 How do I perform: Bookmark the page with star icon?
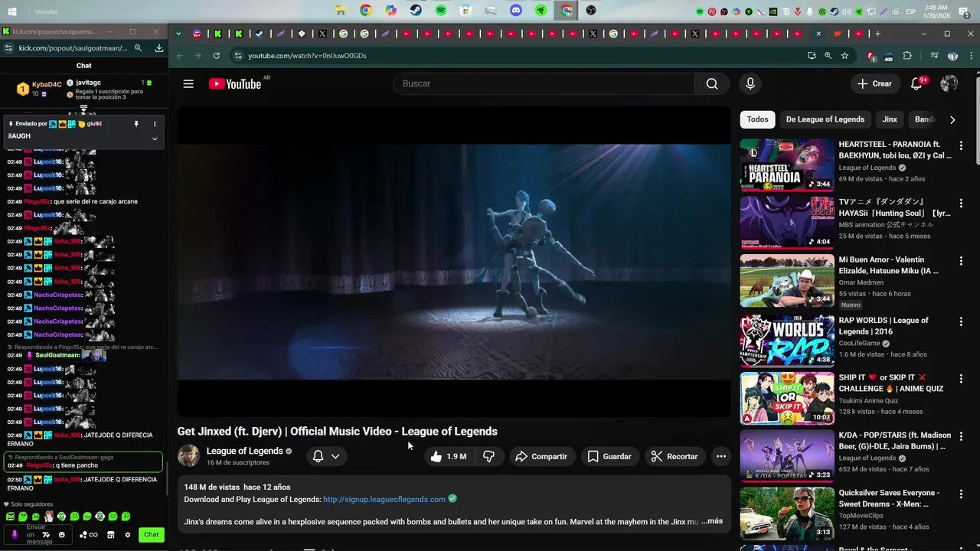844,56
